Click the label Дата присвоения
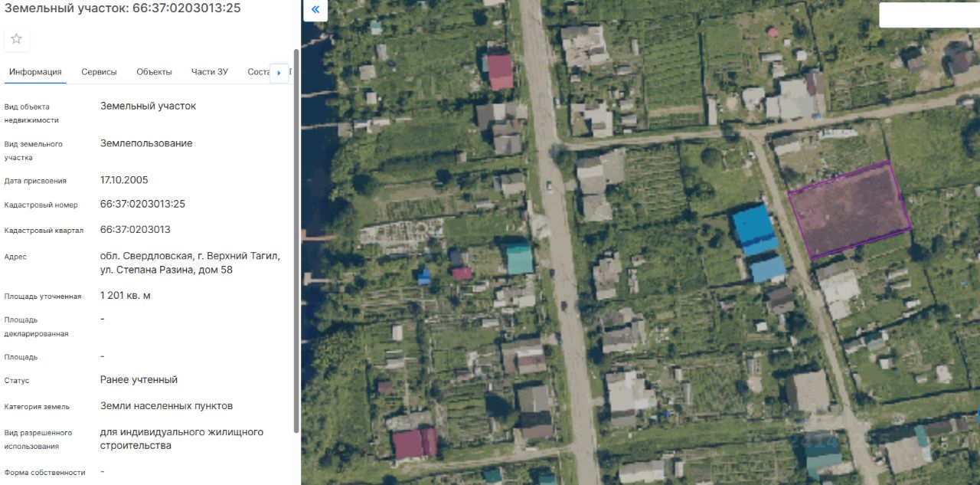 pyautogui.click(x=35, y=181)
